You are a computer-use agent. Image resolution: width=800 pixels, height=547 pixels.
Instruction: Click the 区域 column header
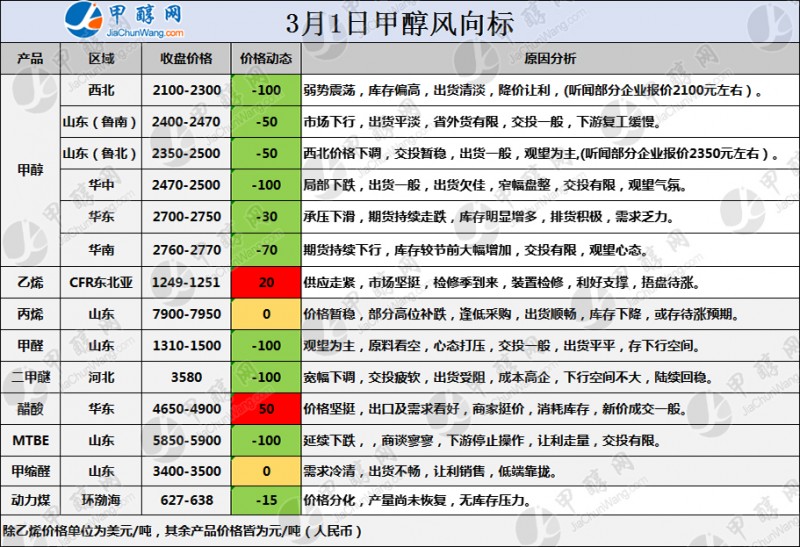(101, 59)
